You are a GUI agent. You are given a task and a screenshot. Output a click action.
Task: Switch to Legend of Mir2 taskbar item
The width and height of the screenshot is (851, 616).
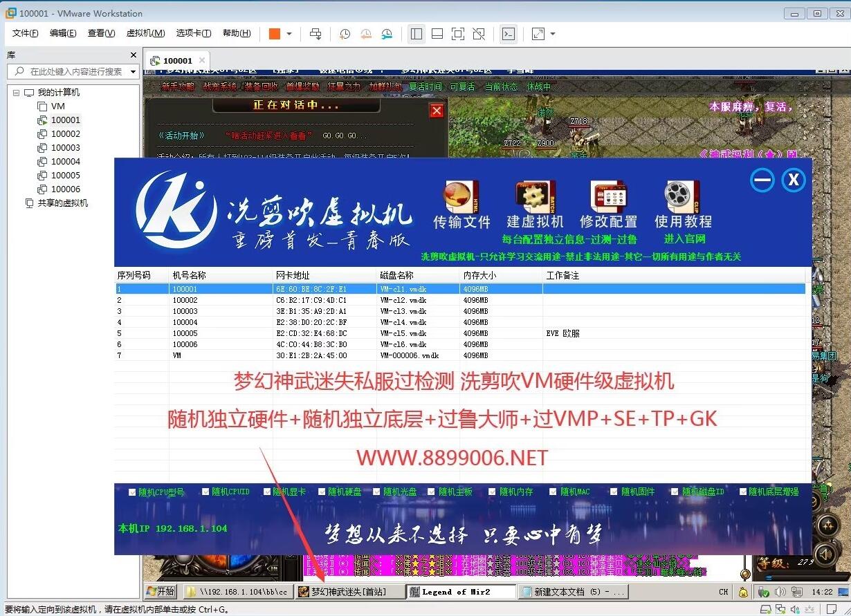[x=461, y=592]
